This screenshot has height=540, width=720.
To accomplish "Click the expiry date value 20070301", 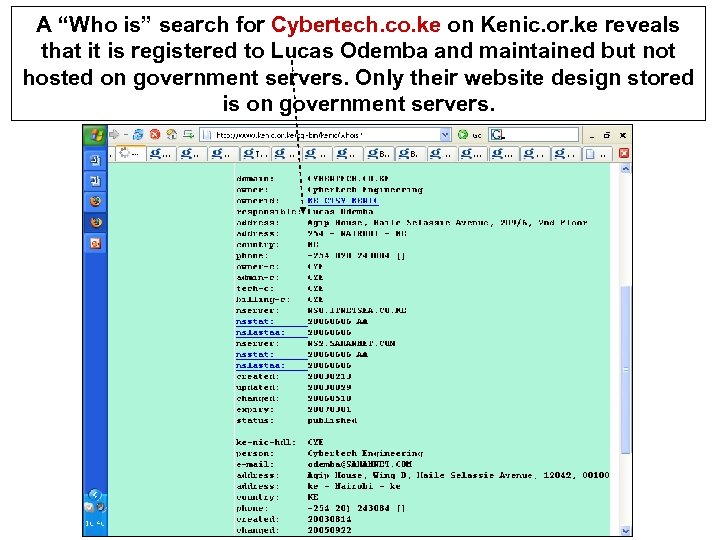I will click(329, 410).
